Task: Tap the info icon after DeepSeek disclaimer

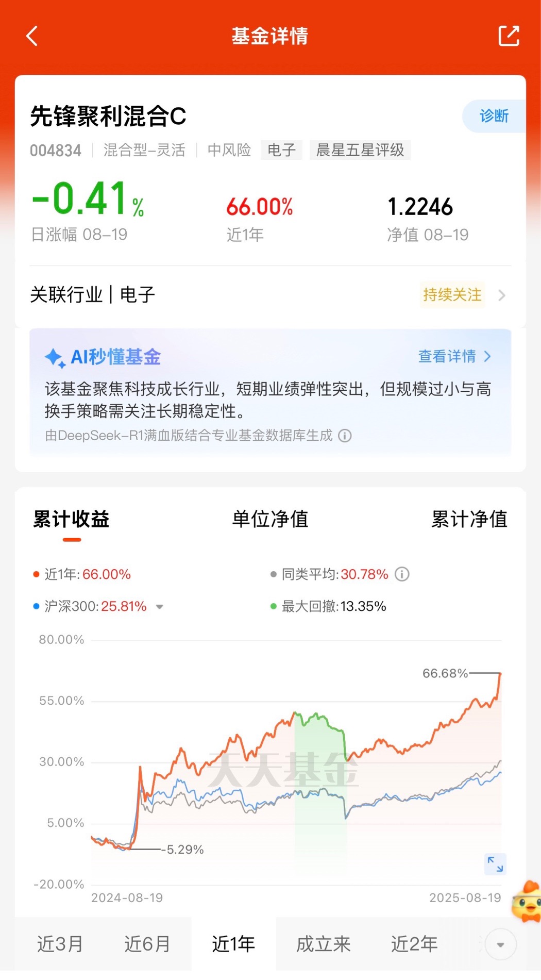Action: [x=345, y=436]
